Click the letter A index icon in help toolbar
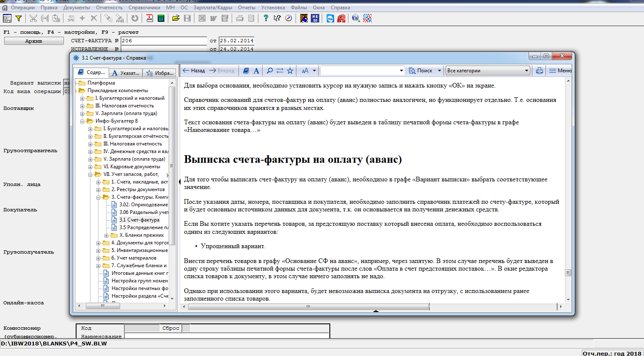This screenshot has height=356, width=644. [x=256, y=71]
